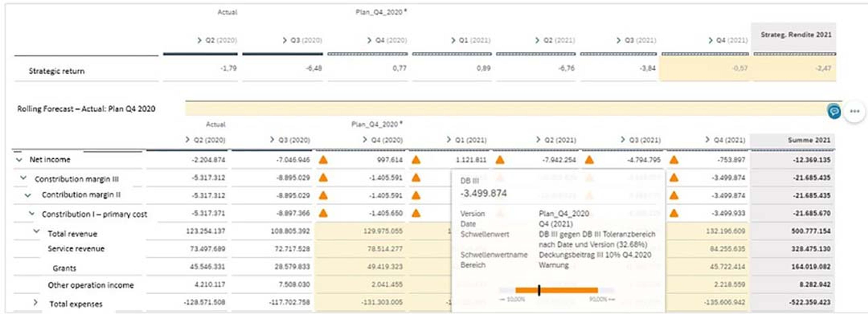Screen dimensions: 868x314
Task: Click Service revenue Q4 (2020) planning cell 78.514.277
Action: point(385,249)
